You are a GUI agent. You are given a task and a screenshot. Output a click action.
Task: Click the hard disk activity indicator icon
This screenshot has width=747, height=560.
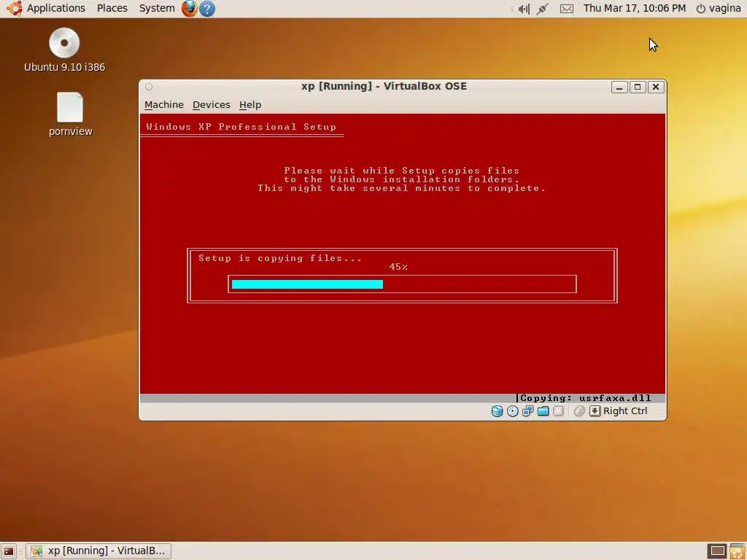point(497,411)
